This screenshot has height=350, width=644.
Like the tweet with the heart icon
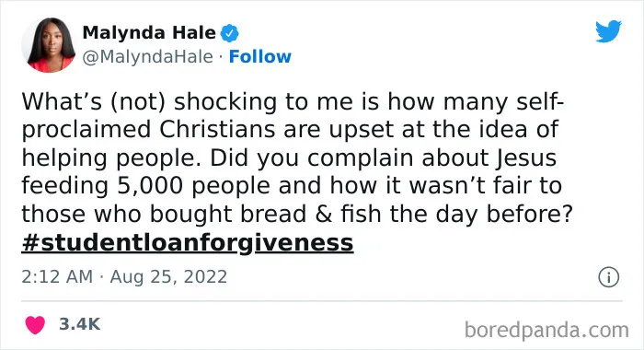pyautogui.click(x=35, y=324)
